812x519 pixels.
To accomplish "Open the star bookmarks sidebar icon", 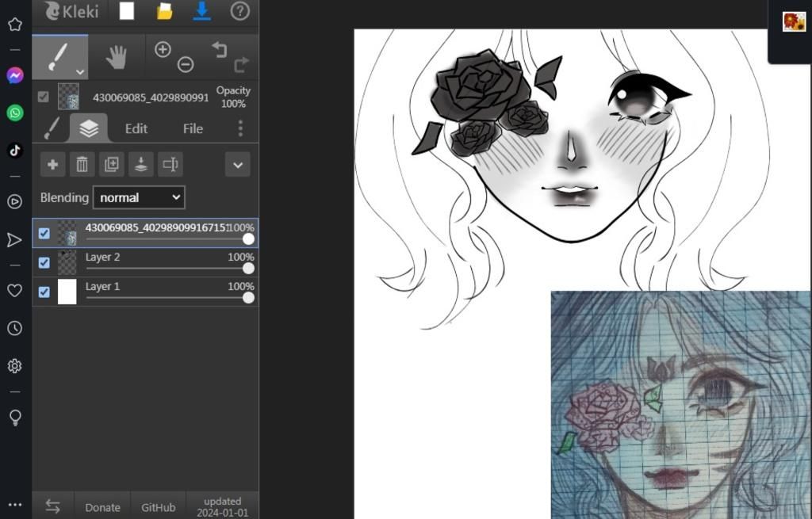I will point(15,25).
